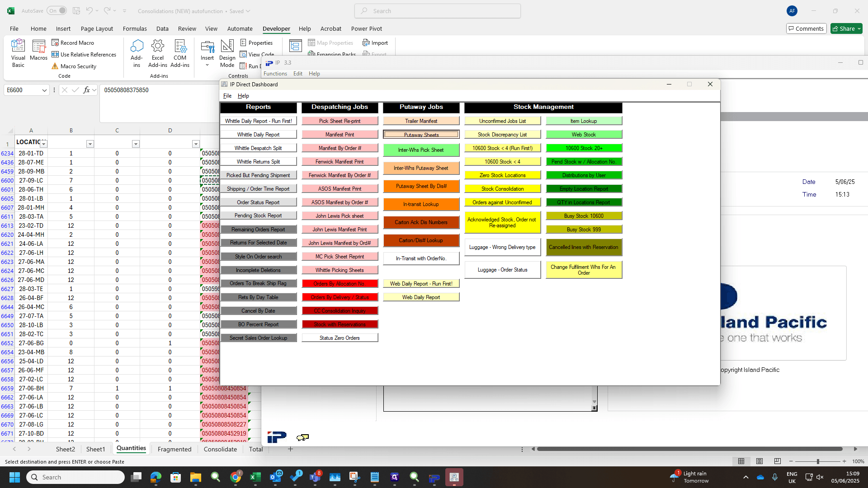Screen dimensions: 868x488
Task: Add a new sheet
Action: tap(290, 449)
